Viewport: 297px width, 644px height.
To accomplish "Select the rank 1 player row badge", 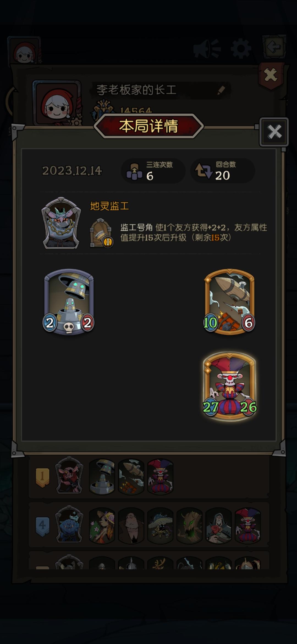I will 43,477.
